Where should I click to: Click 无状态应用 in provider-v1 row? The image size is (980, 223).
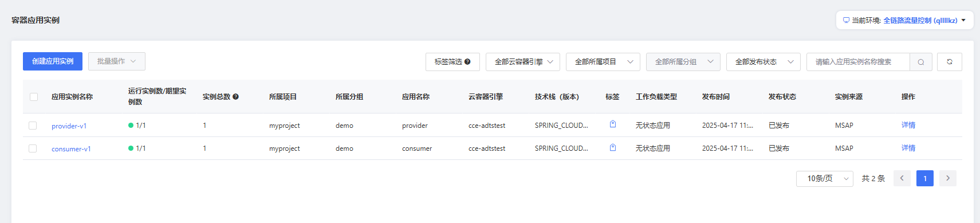pyautogui.click(x=653, y=125)
